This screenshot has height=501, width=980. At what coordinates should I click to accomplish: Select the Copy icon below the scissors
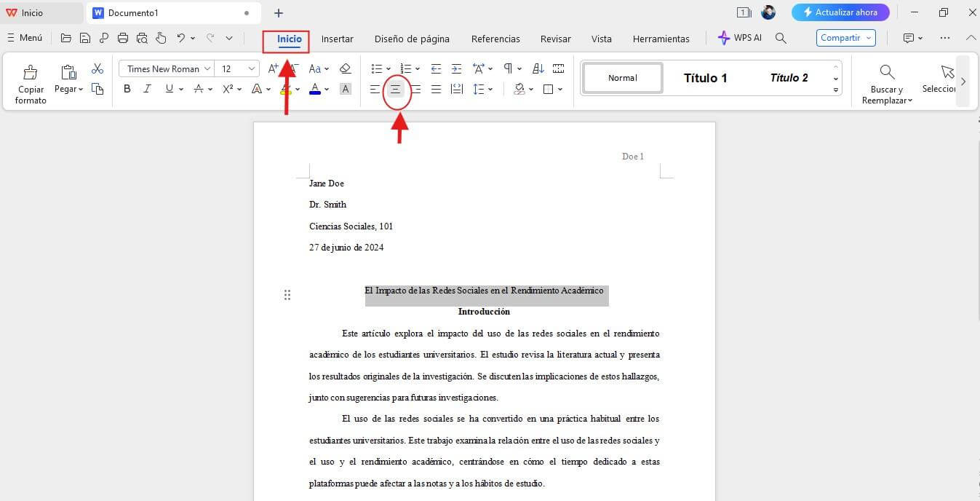point(97,87)
